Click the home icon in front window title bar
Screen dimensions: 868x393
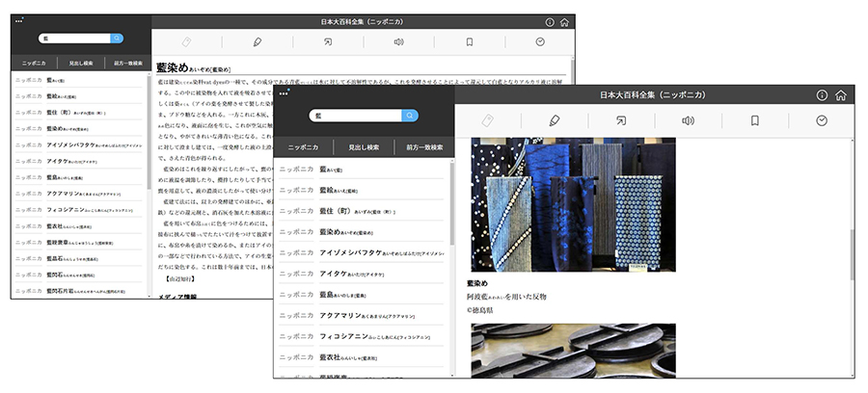point(840,95)
